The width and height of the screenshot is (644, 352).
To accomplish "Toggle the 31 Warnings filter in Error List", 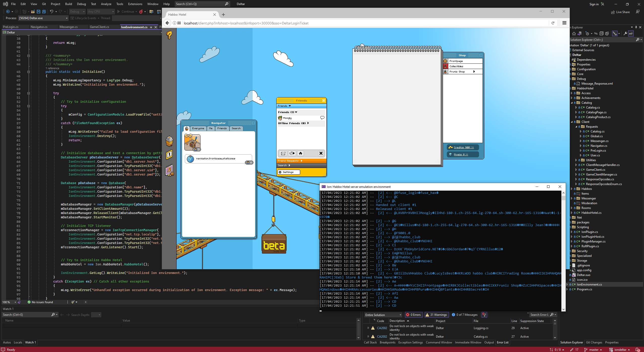I will (x=436, y=315).
